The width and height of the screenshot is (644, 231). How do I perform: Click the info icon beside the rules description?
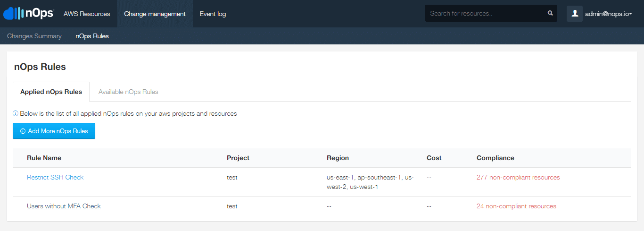pos(15,114)
